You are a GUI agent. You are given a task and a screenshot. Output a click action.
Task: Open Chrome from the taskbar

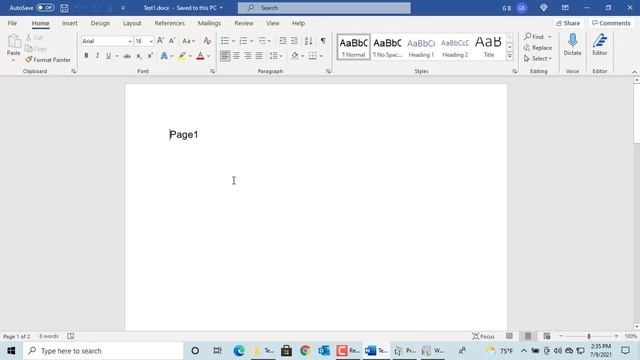tap(305, 351)
